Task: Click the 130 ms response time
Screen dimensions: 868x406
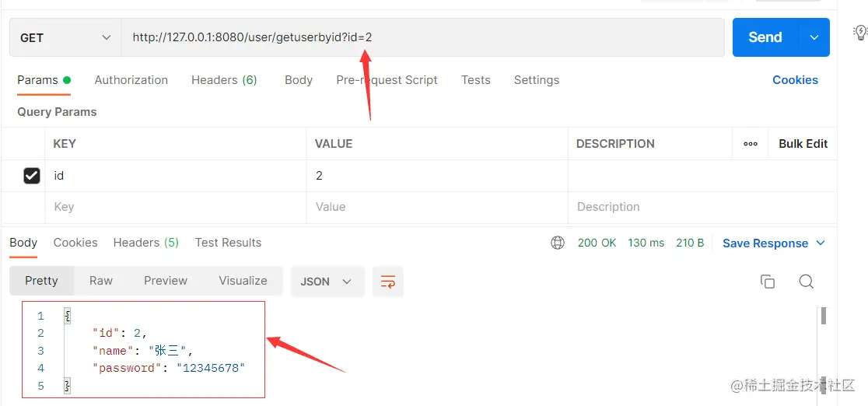Action: tap(646, 243)
